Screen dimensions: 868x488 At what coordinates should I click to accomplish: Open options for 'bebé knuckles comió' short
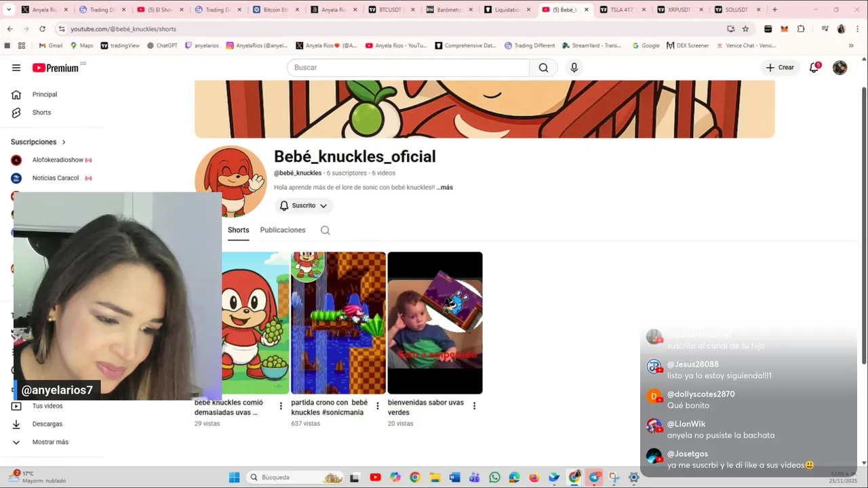pos(281,406)
